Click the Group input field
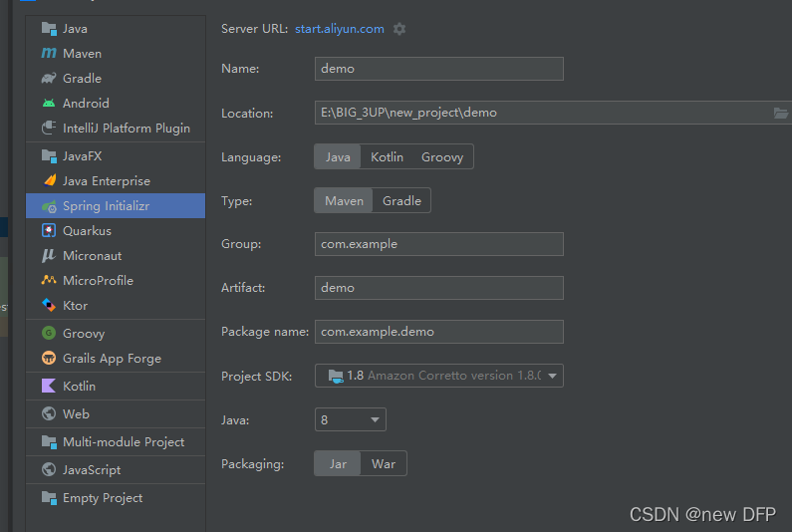Screen dimensions: 792x532 coord(439,244)
